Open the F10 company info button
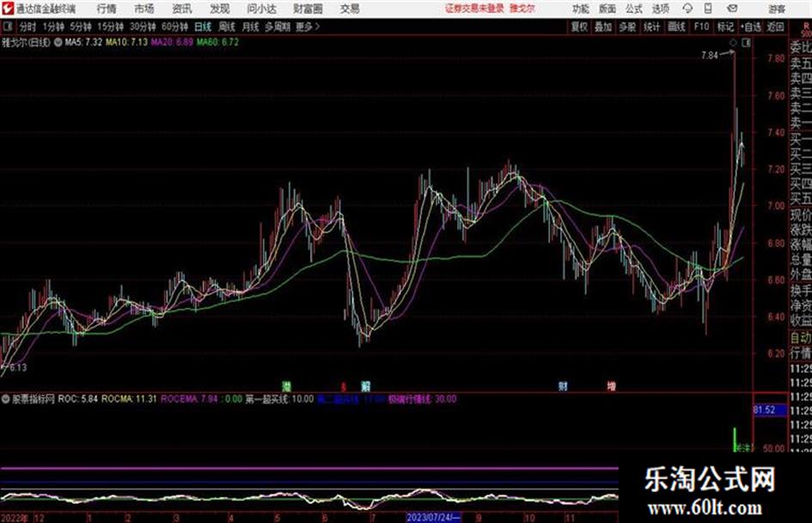The height and width of the screenshot is (523, 812). pyautogui.click(x=701, y=27)
